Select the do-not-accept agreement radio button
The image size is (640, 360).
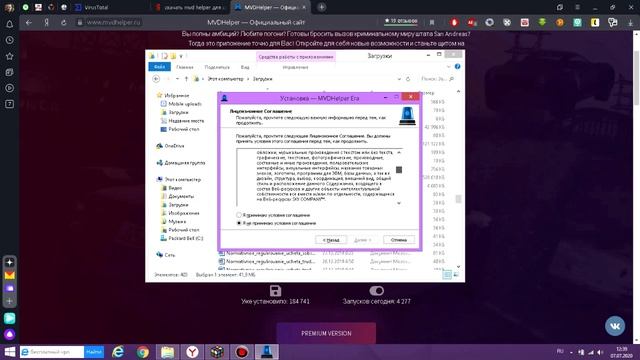(x=239, y=223)
